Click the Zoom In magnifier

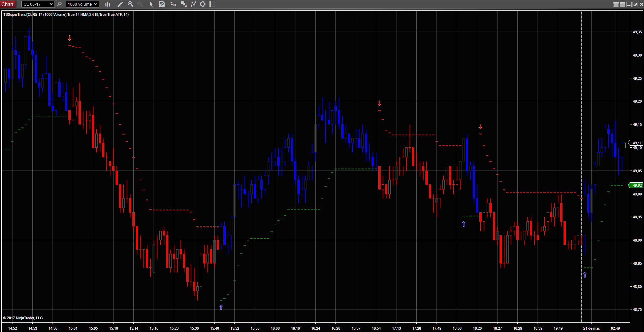click(x=131, y=4)
